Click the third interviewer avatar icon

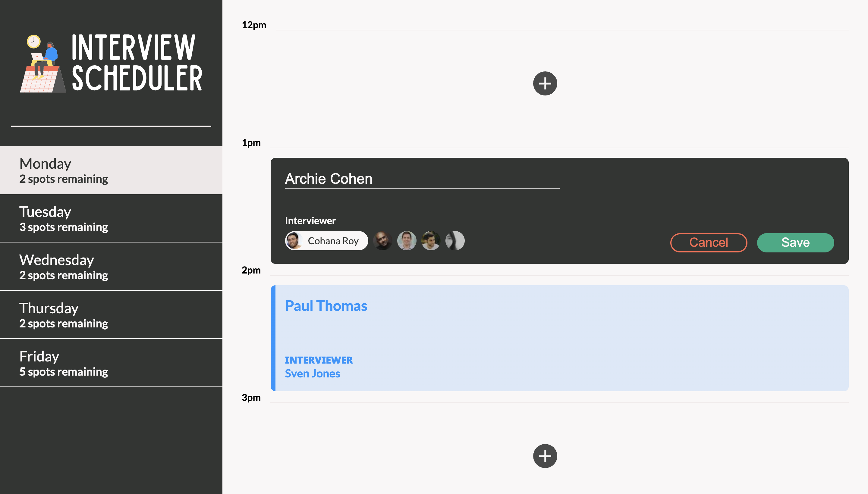click(x=406, y=240)
